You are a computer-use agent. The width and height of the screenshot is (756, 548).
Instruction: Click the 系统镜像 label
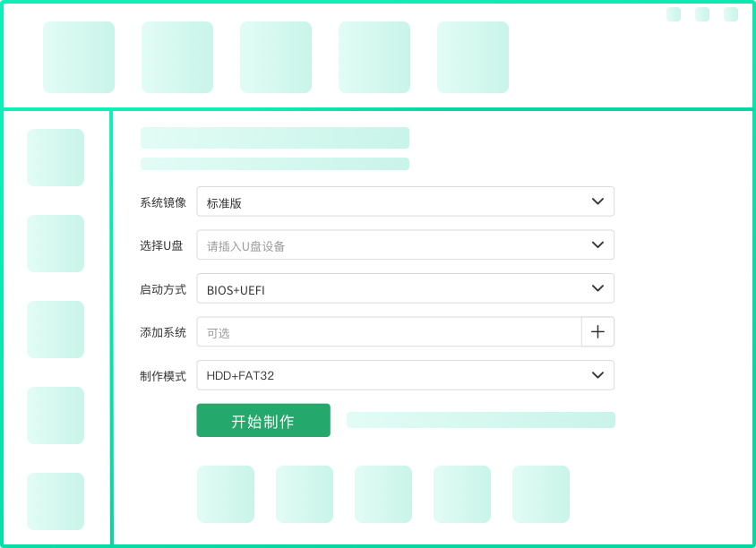click(x=163, y=202)
